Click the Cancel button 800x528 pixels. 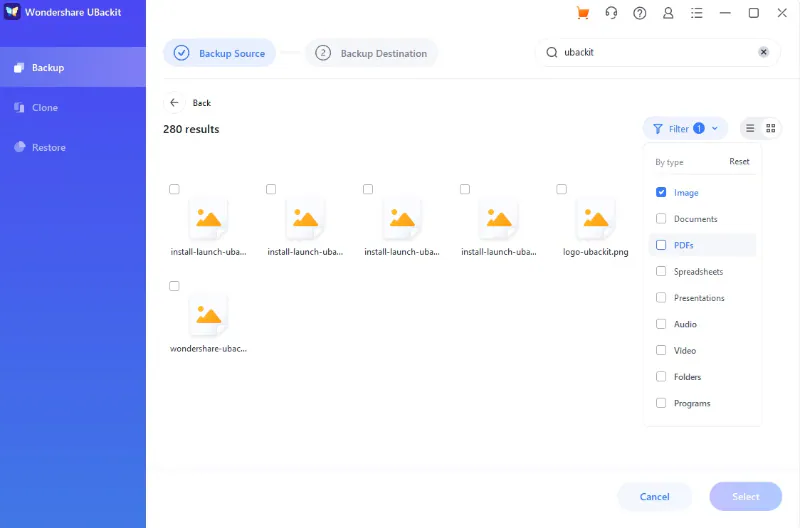[x=655, y=496]
